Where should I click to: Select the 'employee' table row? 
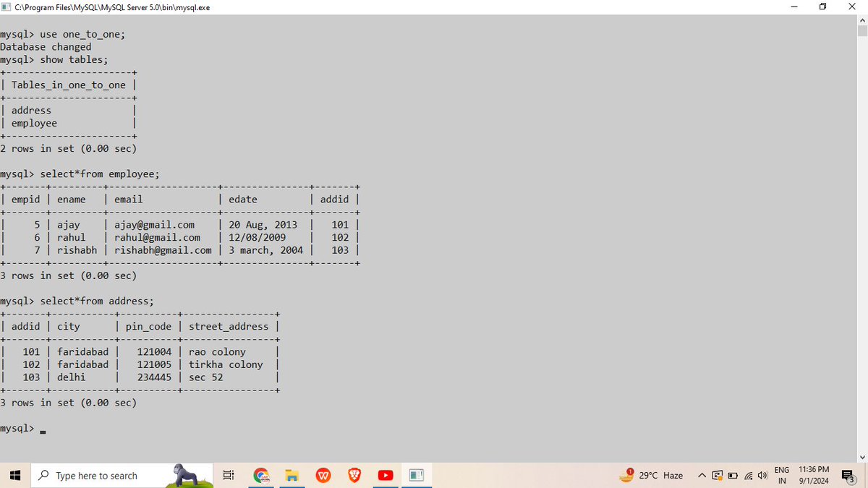click(x=34, y=123)
